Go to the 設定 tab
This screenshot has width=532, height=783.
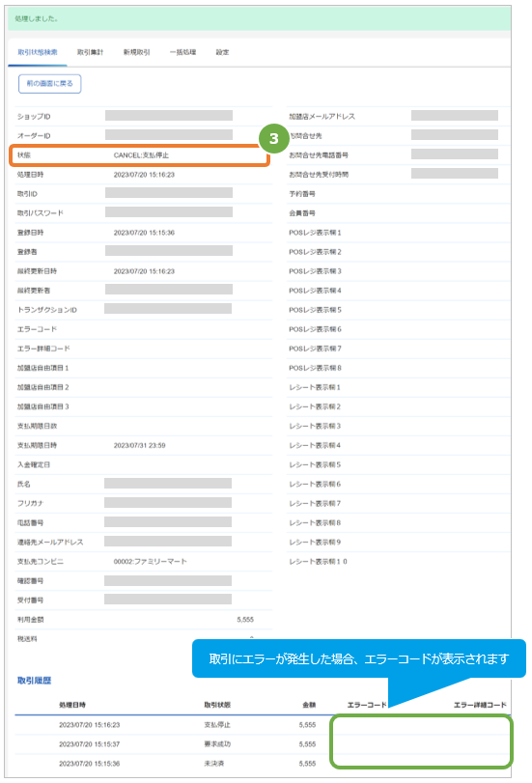222,52
